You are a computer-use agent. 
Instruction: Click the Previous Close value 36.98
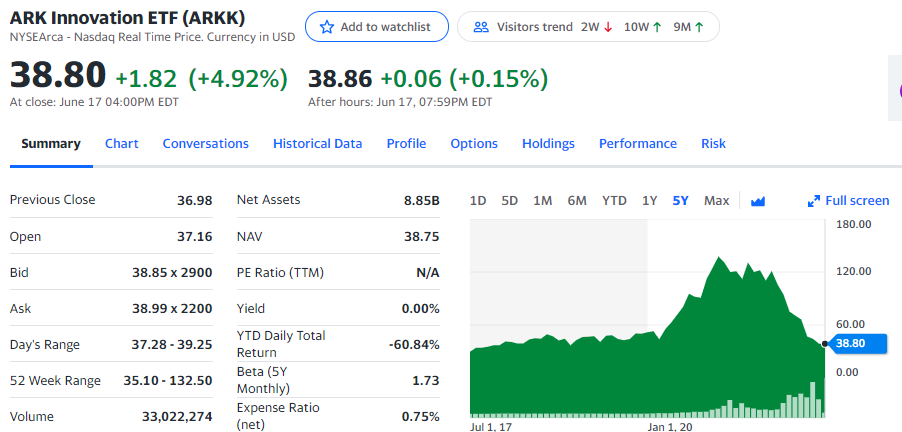[x=194, y=201]
